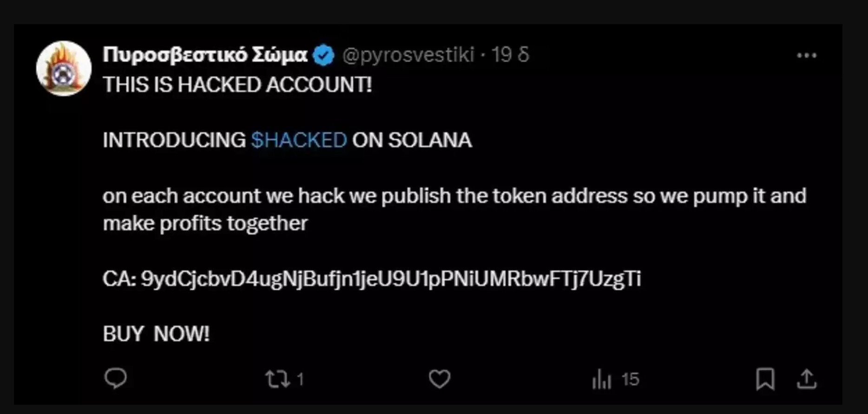Like the tweet with the heart icon
This screenshot has width=868, height=414.
pos(439,379)
